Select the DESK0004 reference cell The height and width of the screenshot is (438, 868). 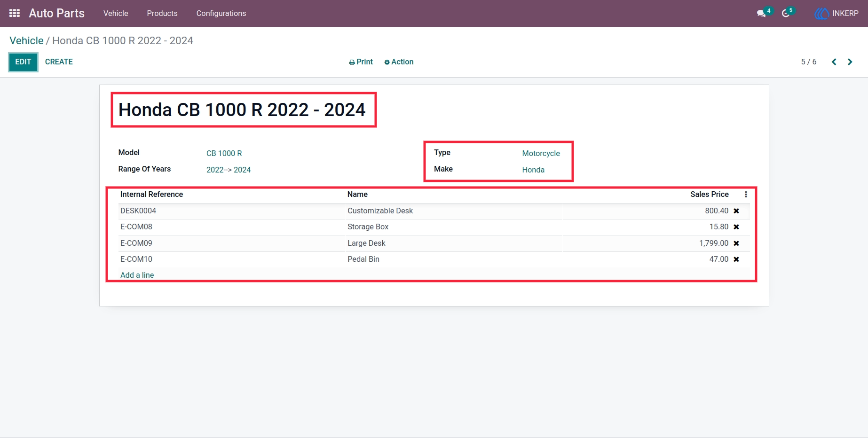pos(138,211)
